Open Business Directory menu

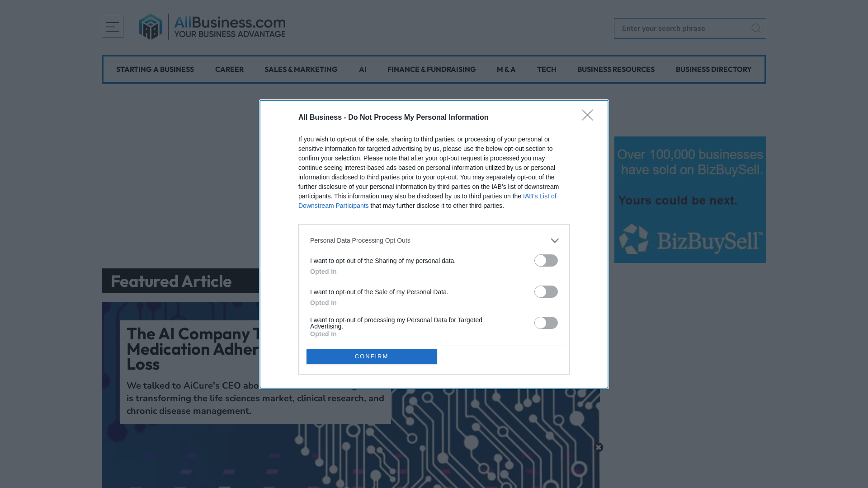[x=713, y=70]
